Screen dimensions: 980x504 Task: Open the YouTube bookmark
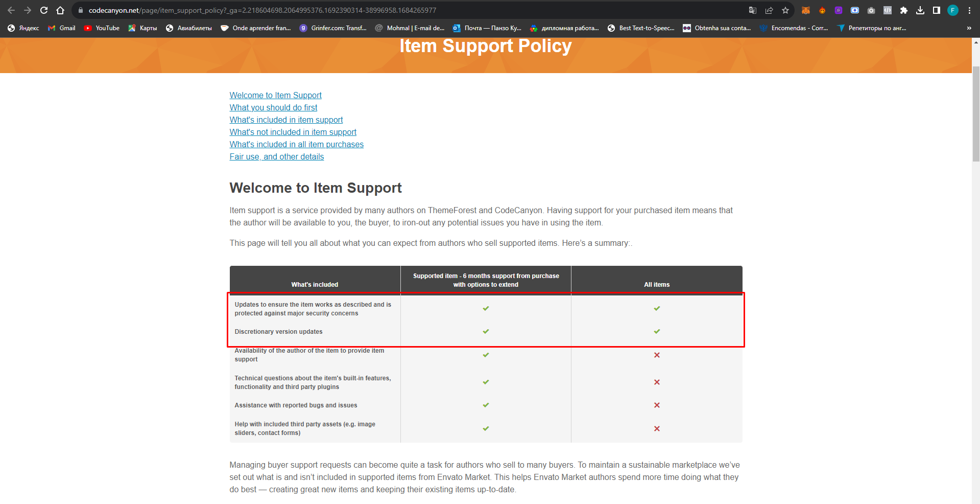pyautogui.click(x=102, y=28)
